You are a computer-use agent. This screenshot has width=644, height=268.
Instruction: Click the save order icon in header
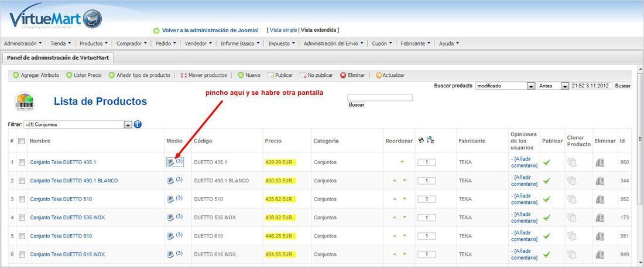pos(421,140)
